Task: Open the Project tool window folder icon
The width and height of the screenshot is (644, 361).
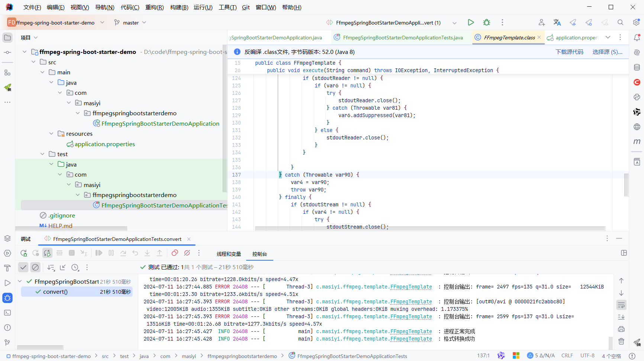Action: [x=7, y=38]
